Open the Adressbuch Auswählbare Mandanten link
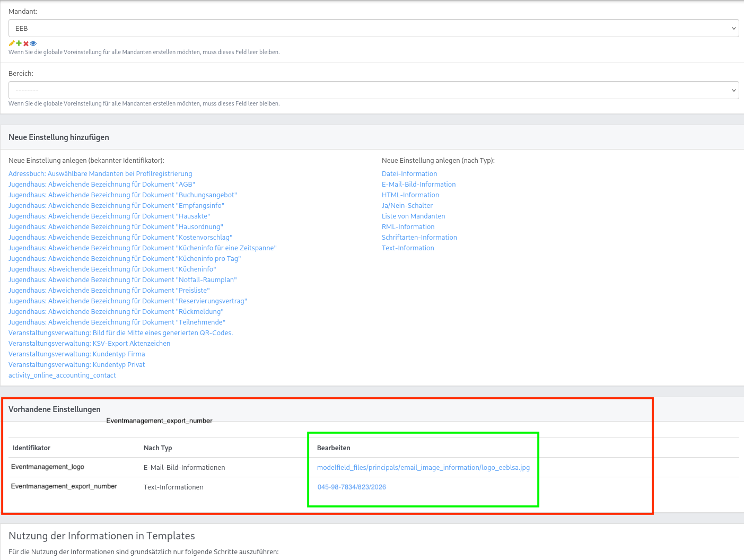 point(100,174)
